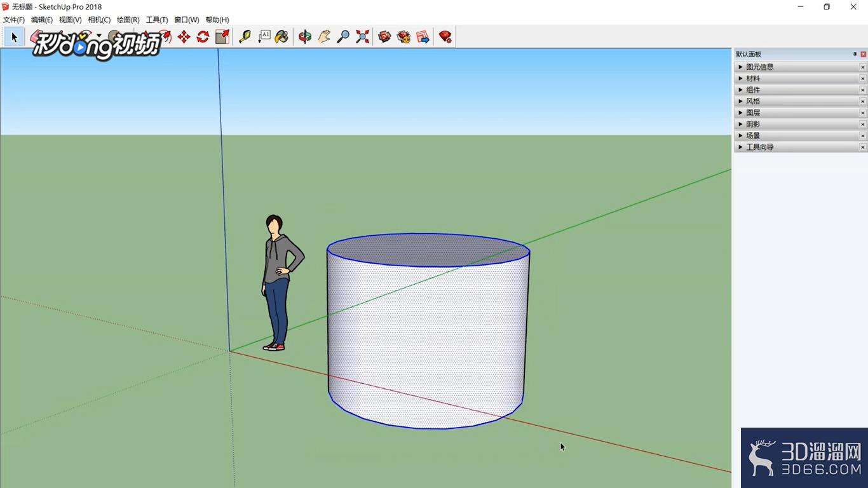The width and height of the screenshot is (868, 488).
Task: Select the Zoom magnifier tool
Action: point(343,37)
